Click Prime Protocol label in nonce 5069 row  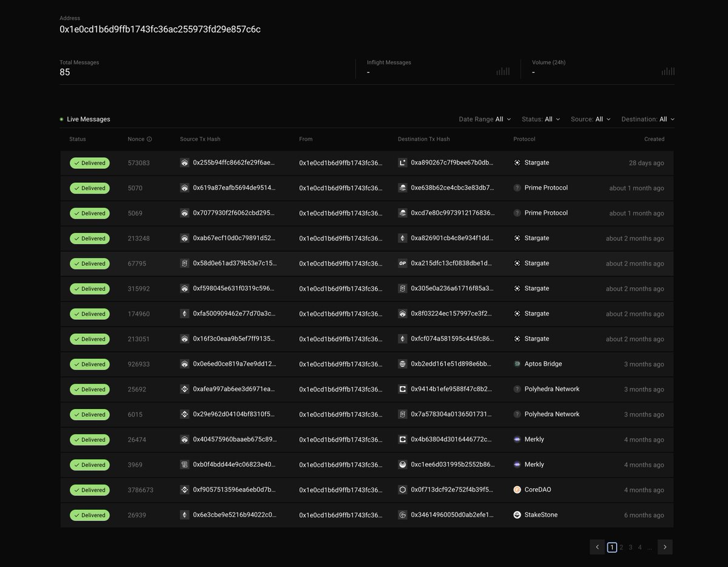(x=546, y=213)
